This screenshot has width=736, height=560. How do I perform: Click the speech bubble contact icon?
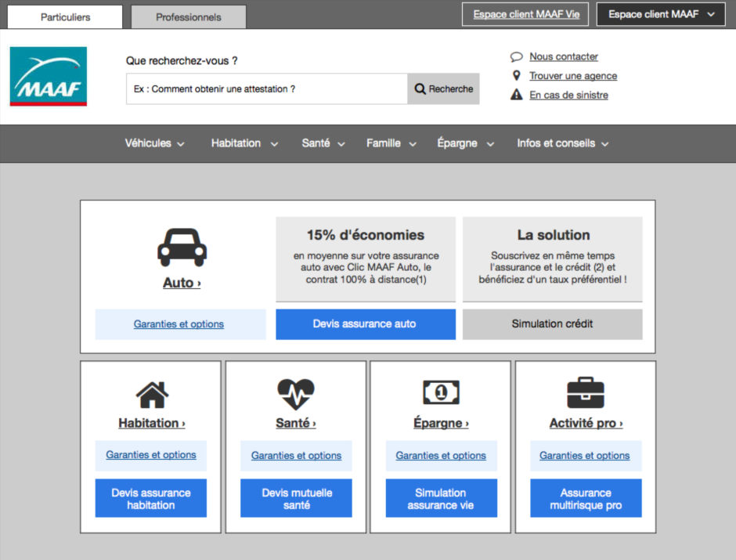pos(516,57)
